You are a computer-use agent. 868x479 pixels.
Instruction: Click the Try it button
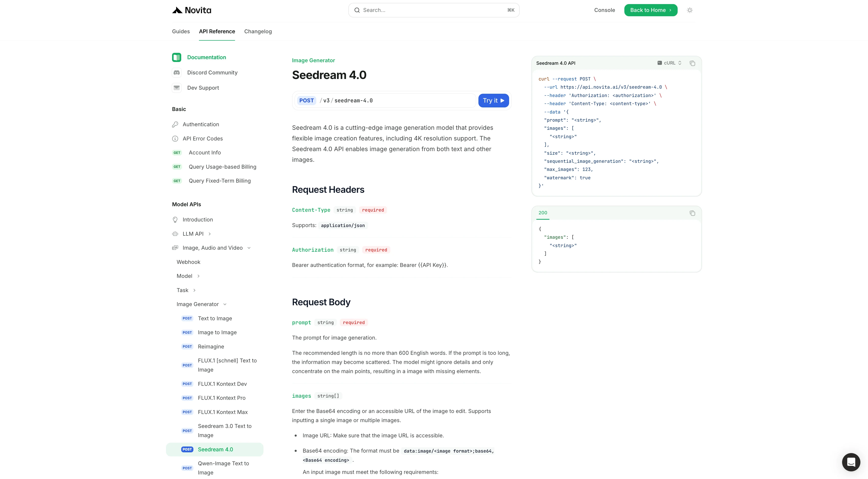tap(493, 101)
